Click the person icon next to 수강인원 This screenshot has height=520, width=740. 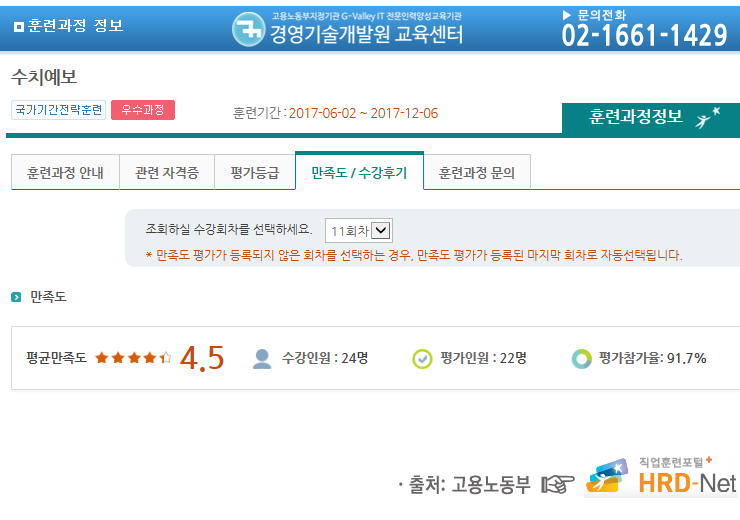coord(262,358)
